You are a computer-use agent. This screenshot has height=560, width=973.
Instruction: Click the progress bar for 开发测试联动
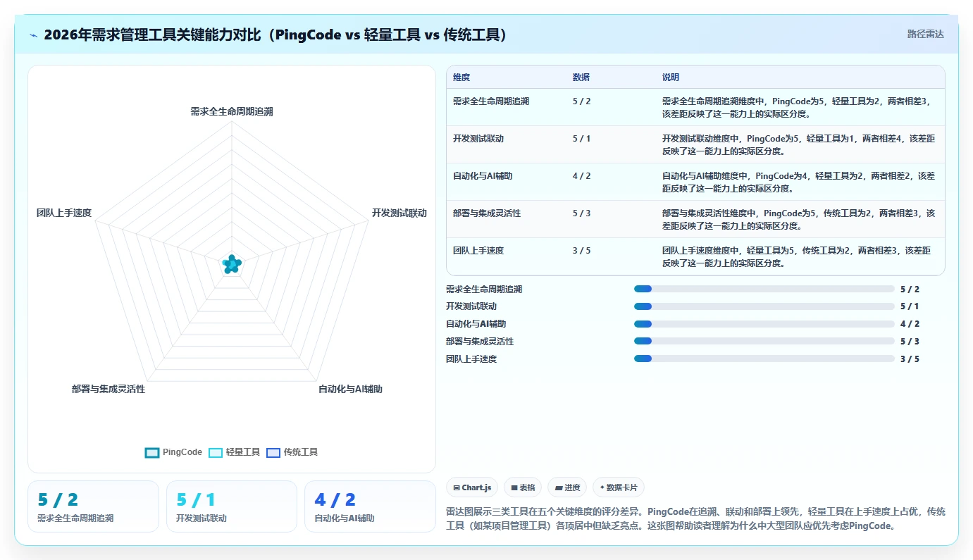tap(764, 306)
